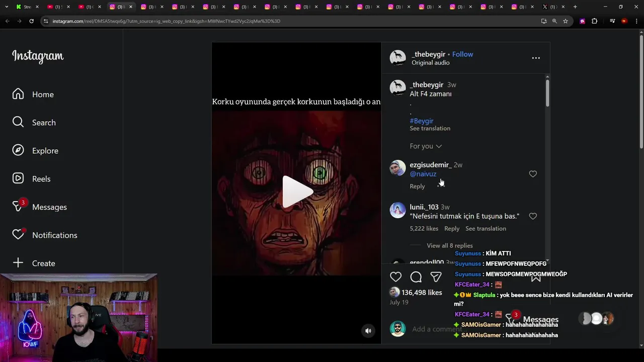Share the reel via paper plane icon
Image resolution: width=644 pixels, height=362 pixels.
pyautogui.click(x=436, y=277)
